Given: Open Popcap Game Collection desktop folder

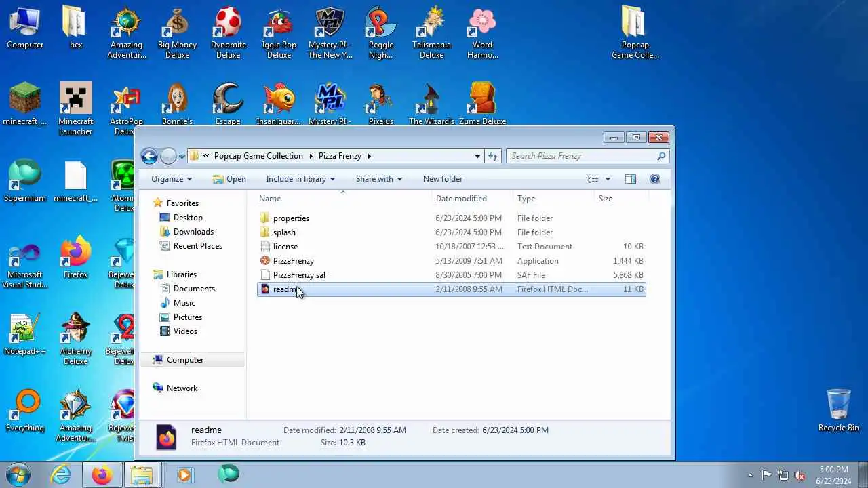Looking at the screenshot, I should [x=635, y=32].
